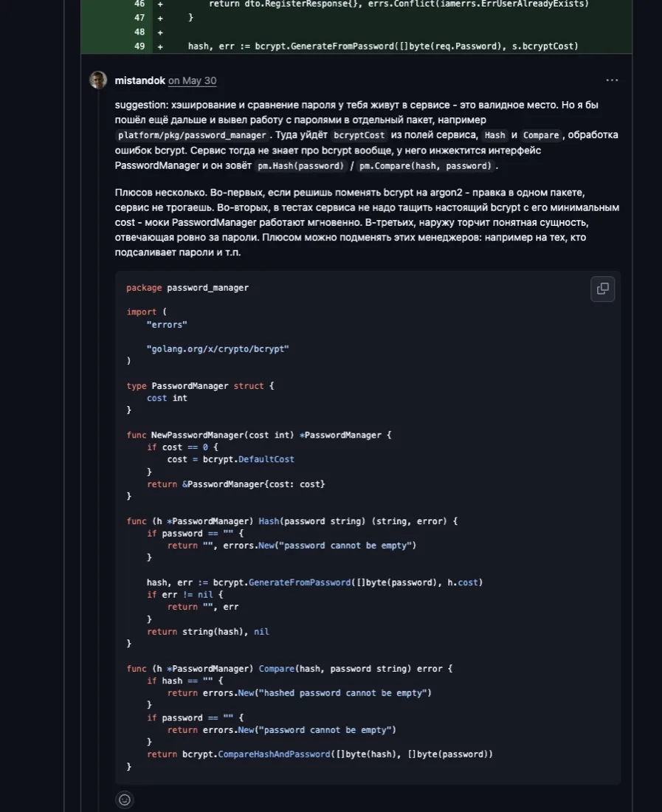Select diff line number 46

coord(139,4)
